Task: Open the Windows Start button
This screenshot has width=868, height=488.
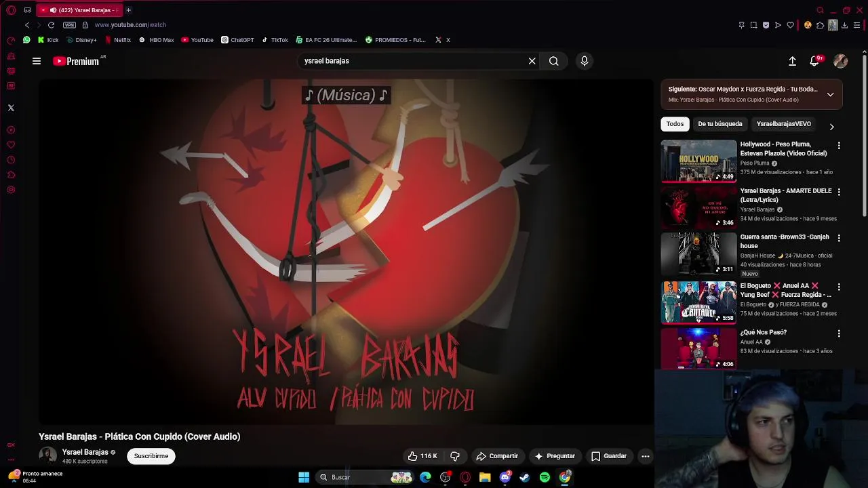Action: (304, 477)
